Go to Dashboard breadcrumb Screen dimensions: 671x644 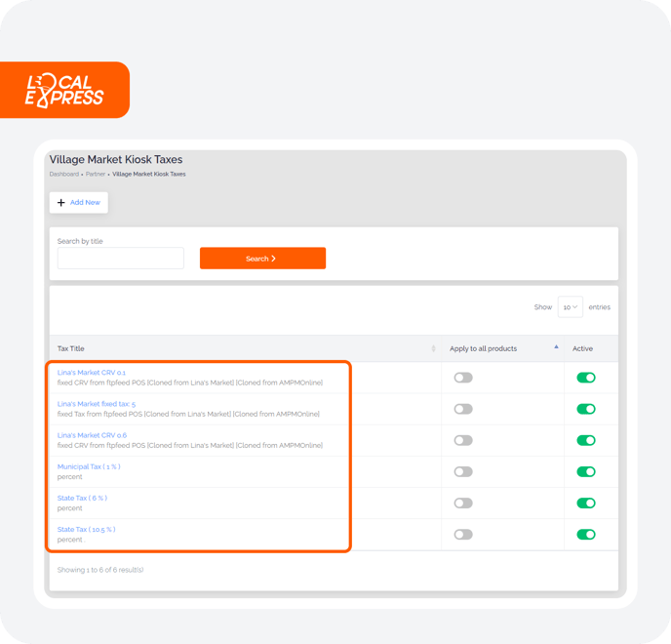click(63, 175)
